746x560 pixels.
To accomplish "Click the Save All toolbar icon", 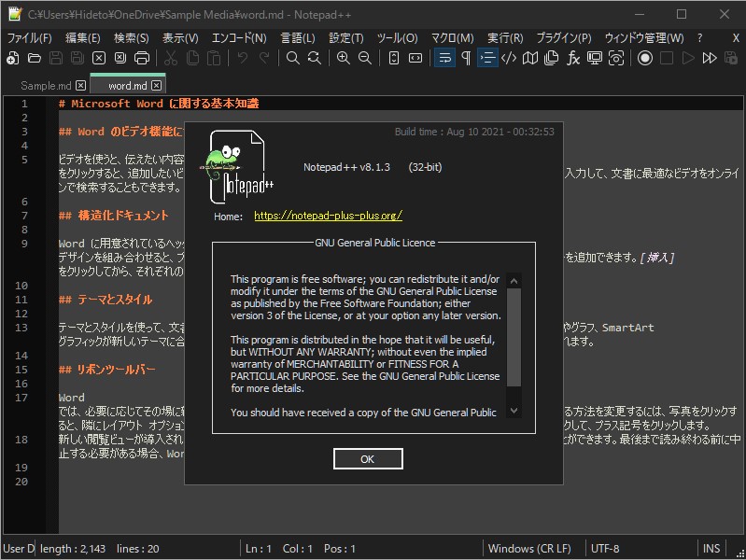I will click(77, 58).
